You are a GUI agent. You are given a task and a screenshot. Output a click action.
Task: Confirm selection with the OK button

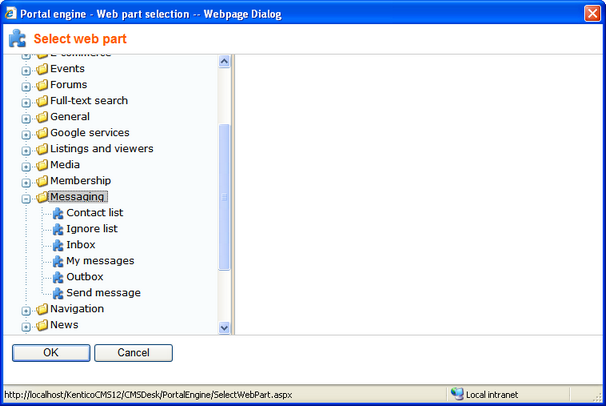51,353
